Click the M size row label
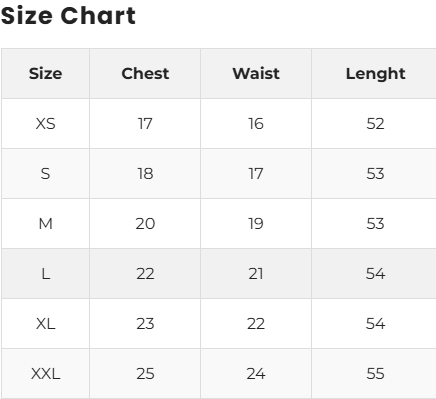The image size is (436, 399). [45, 224]
